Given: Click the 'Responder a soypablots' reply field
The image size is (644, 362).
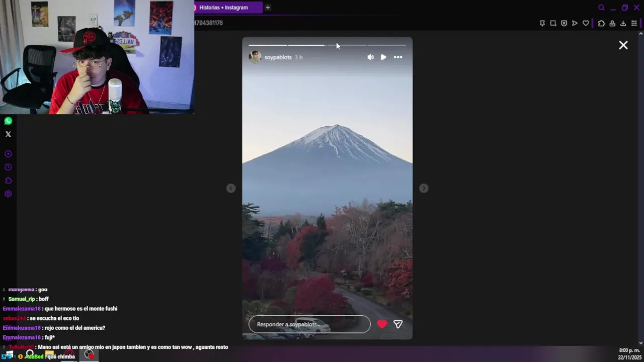Looking at the screenshot, I should (309, 324).
